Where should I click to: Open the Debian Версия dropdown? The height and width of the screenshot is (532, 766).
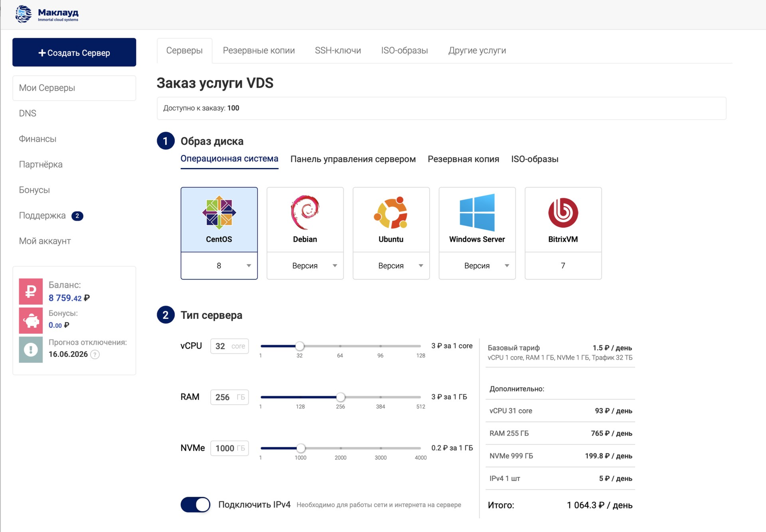click(305, 266)
